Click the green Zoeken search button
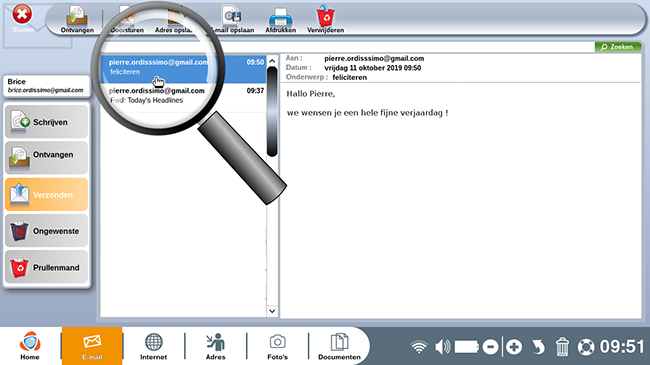The width and height of the screenshot is (650, 365). pos(618,47)
